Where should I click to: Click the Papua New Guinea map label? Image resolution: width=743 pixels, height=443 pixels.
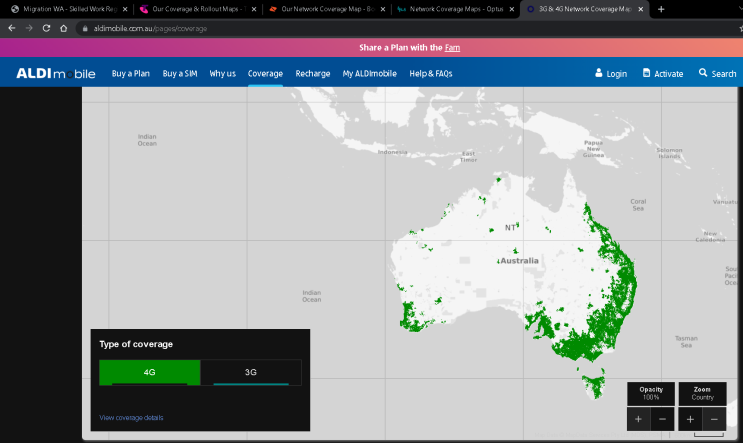593,149
